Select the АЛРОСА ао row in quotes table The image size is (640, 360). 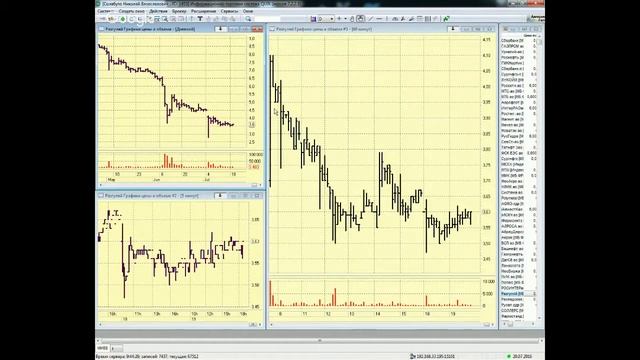pyautogui.click(x=518, y=226)
